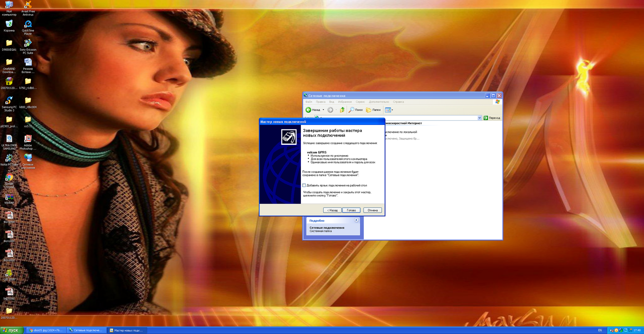Expand the address bar dropdown arrow
The width and height of the screenshot is (644, 334).
480,118
